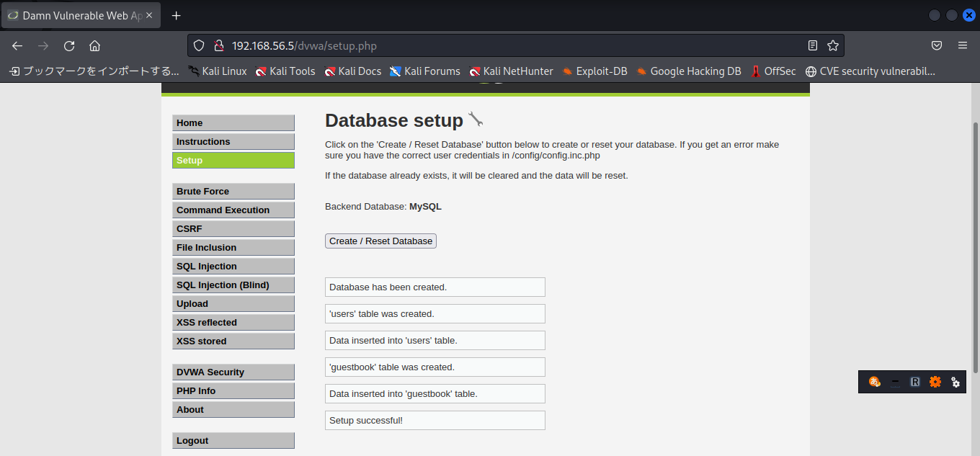
Task: Save the page to Pocket
Action: tap(937, 45)
